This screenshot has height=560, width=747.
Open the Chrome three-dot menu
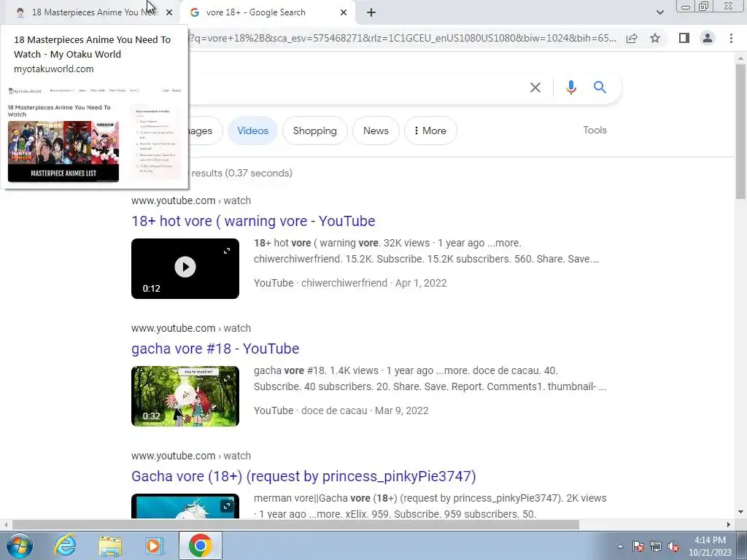(731, 38)
